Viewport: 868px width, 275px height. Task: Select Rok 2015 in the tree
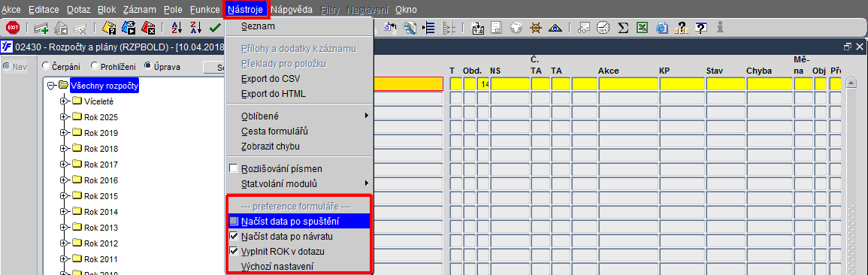point(101,196)
